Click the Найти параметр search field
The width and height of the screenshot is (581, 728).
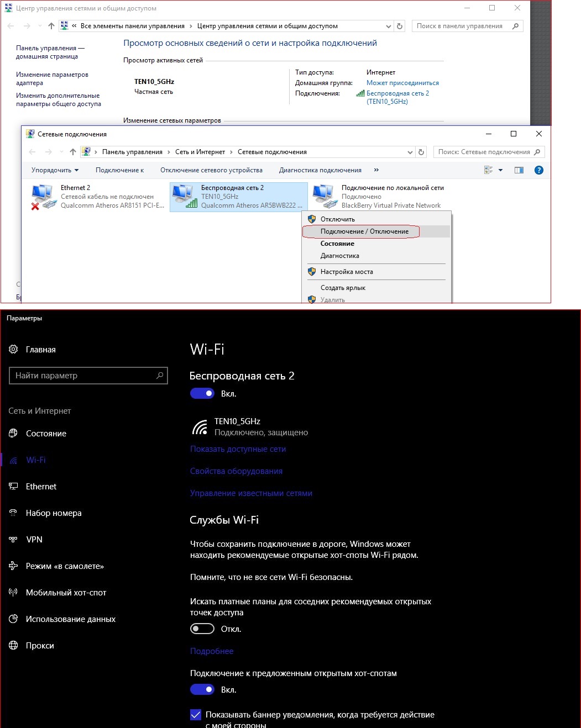88,376
